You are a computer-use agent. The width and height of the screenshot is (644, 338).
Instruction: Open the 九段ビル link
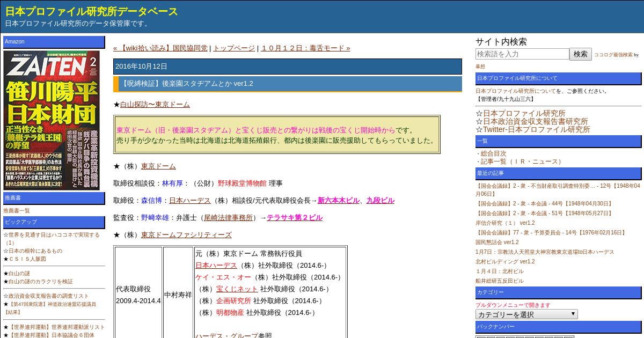coord(380,200)
